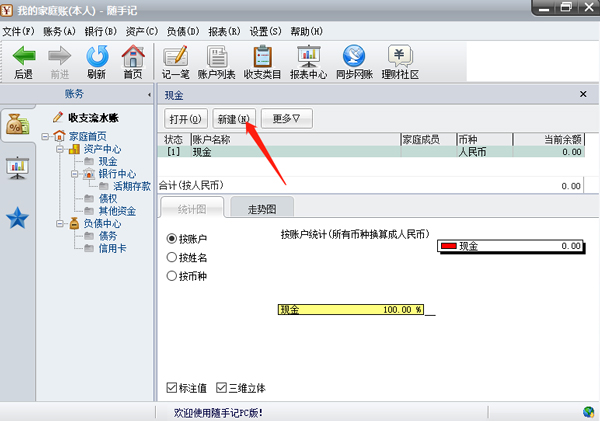Click the 新建(N) button
The image size is (600, 421).
234,119
